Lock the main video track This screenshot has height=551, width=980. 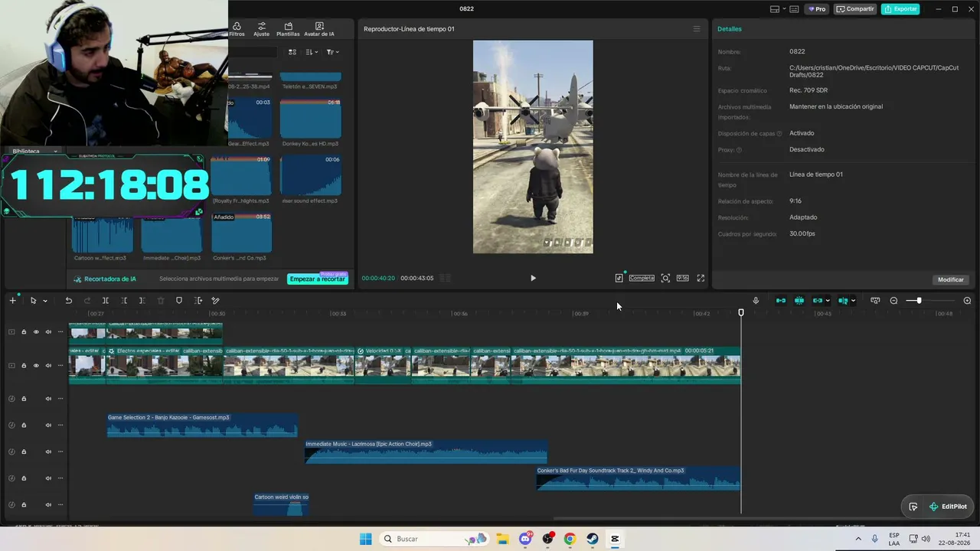coord(24,366)
